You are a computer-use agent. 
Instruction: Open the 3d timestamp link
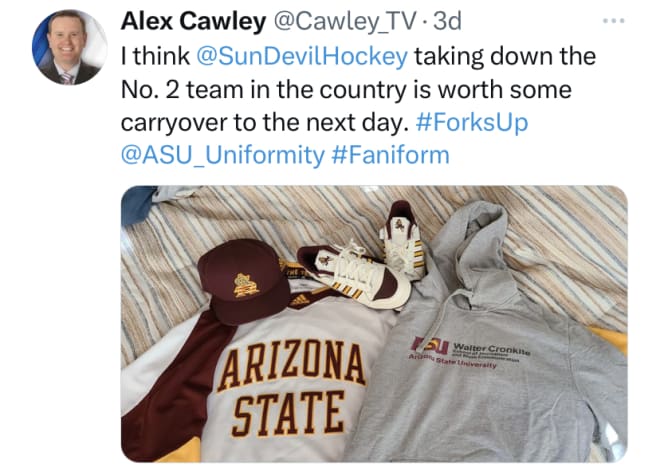[x=447, y=21]
